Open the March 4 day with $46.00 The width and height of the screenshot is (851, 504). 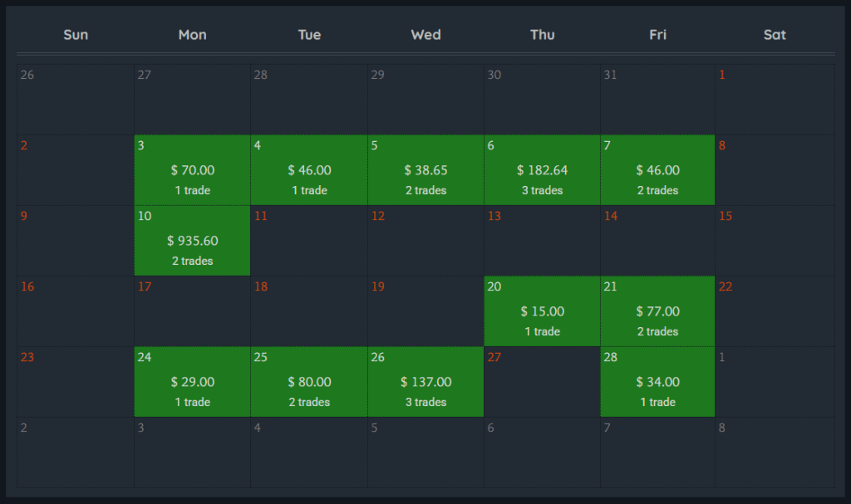point(309,170)
